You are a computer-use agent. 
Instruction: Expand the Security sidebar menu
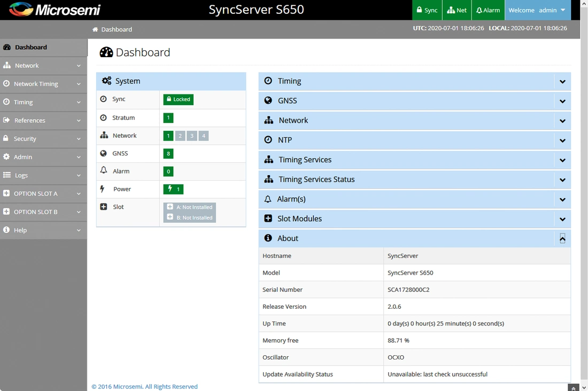coord(43,139)
